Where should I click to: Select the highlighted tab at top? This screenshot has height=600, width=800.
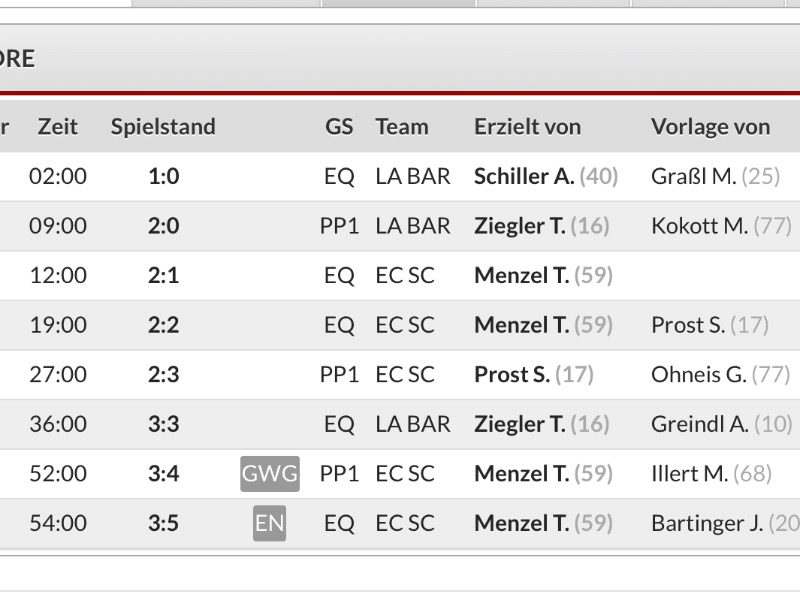coord(398,3)
